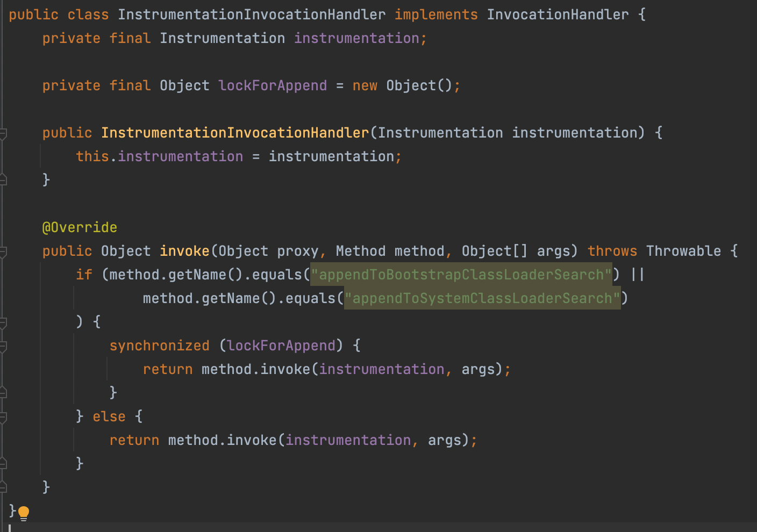Click the "appendToBootstrapClassLoaderSearch" string literal
Screen dimensions: 757x532
(461, 275)
